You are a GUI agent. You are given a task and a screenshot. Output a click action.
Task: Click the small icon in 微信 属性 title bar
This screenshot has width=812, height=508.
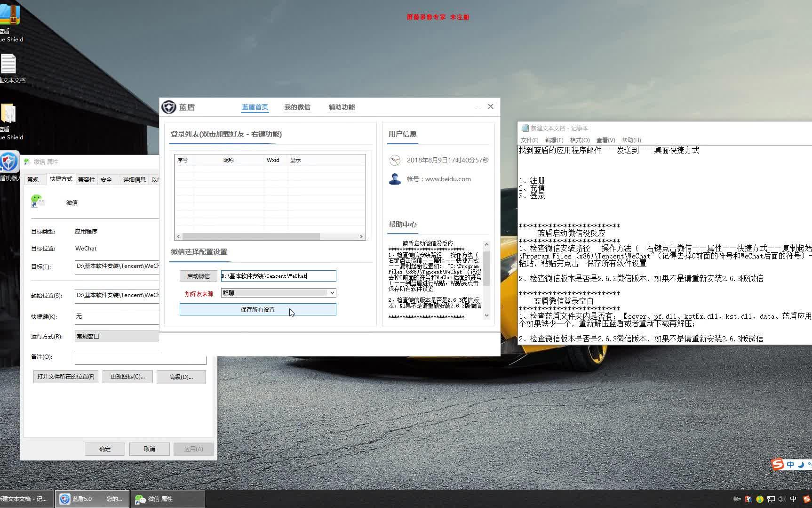point(27,161)
